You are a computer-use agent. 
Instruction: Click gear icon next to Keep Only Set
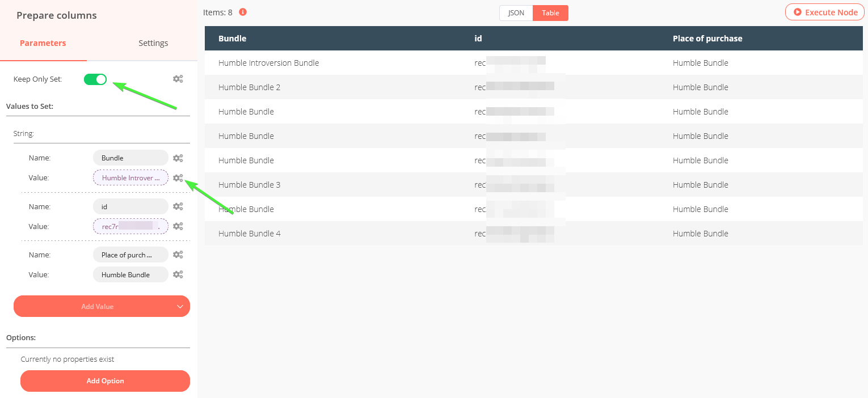click(178, 79)
